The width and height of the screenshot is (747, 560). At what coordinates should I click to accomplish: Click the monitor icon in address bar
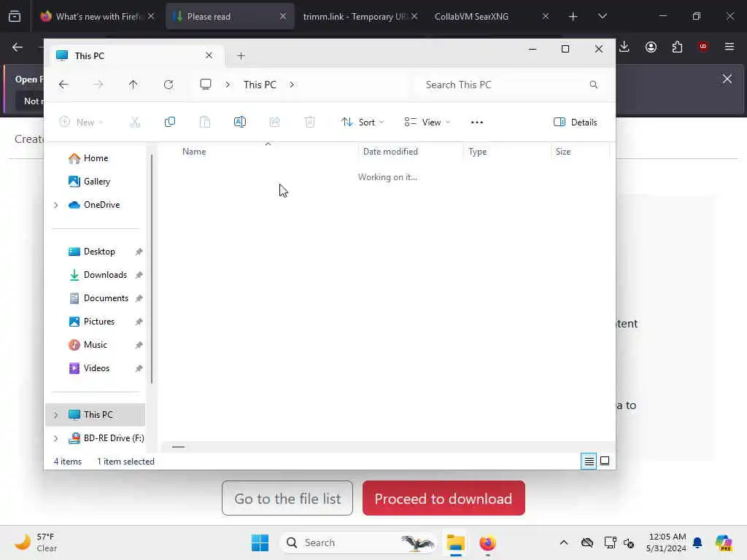pos(205,85)
